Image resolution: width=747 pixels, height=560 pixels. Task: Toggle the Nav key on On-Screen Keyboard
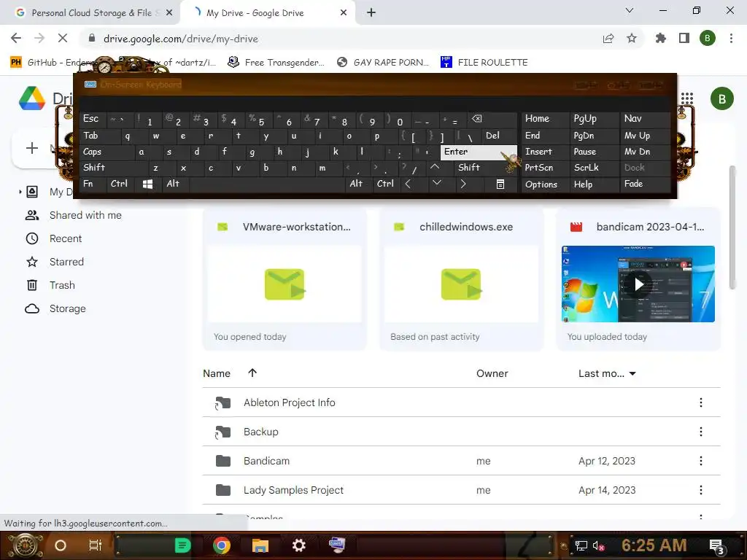(x=646, y=119)
